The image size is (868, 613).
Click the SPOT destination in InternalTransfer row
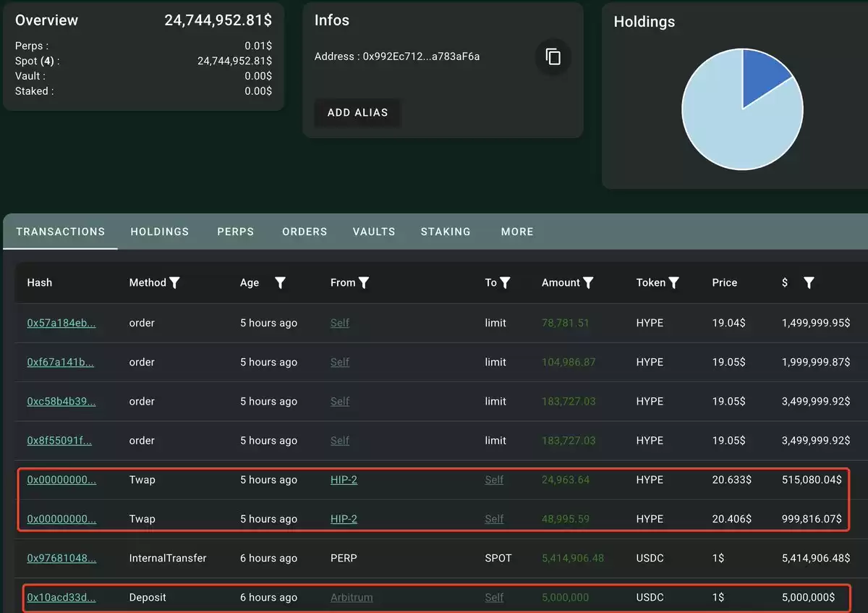tap(498, 558)
